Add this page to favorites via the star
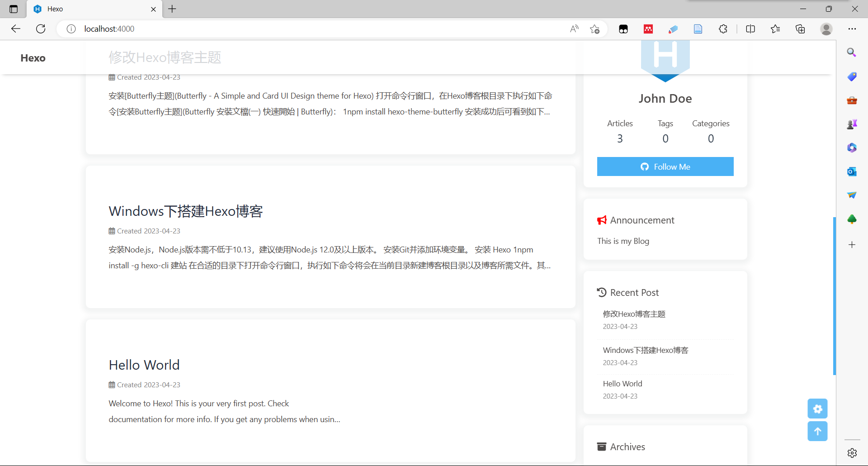The height and width of the screenshot is (466, 868). (595, 29)
